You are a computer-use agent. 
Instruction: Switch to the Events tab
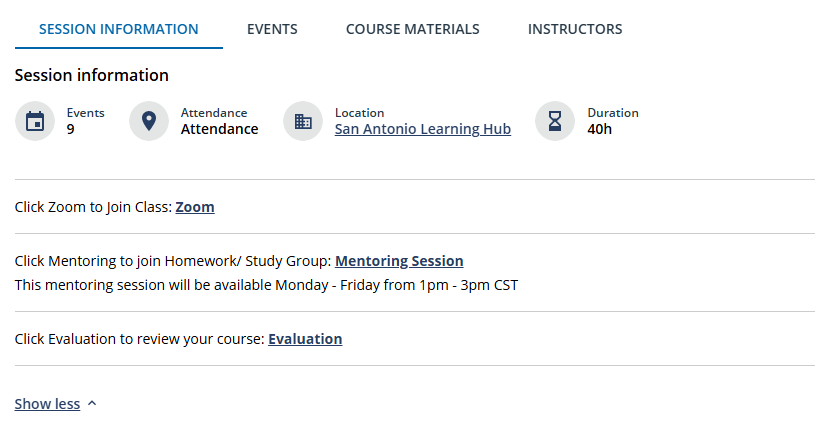pyautogui.click(x=272, y=29)
